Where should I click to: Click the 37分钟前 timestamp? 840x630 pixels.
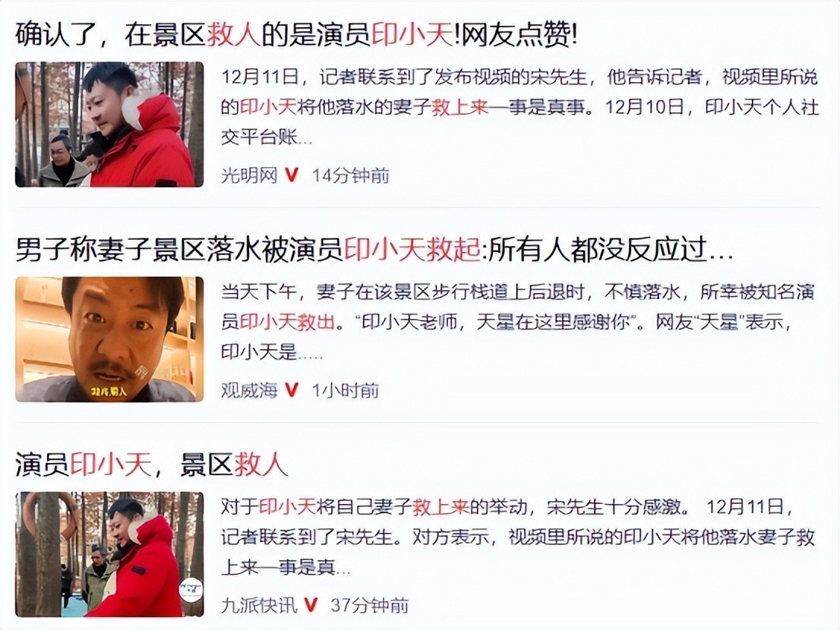[x=370, y=606]
